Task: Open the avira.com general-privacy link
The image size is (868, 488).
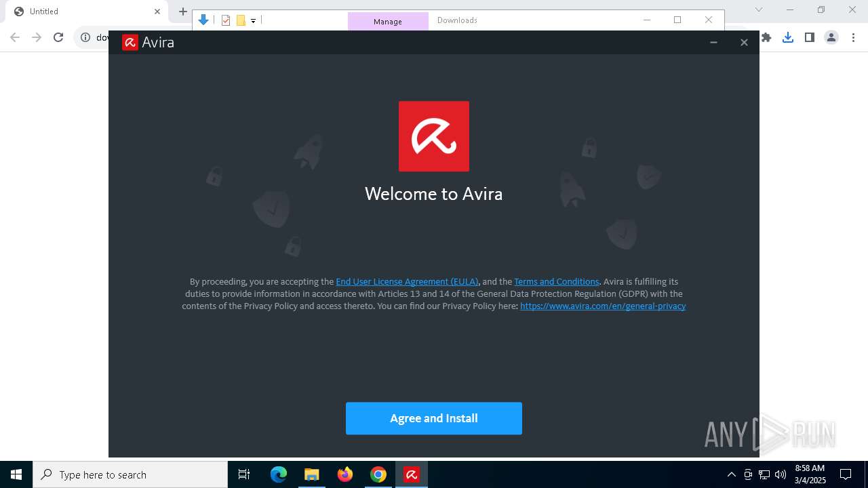Action: tap(603, 306)
